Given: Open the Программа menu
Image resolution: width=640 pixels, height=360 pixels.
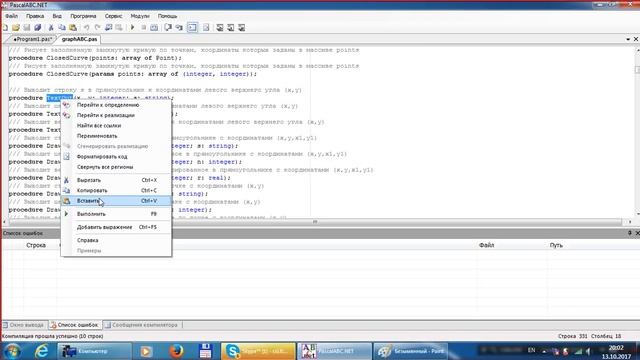Looking at the screenshot, I should [x=83, y=16].
